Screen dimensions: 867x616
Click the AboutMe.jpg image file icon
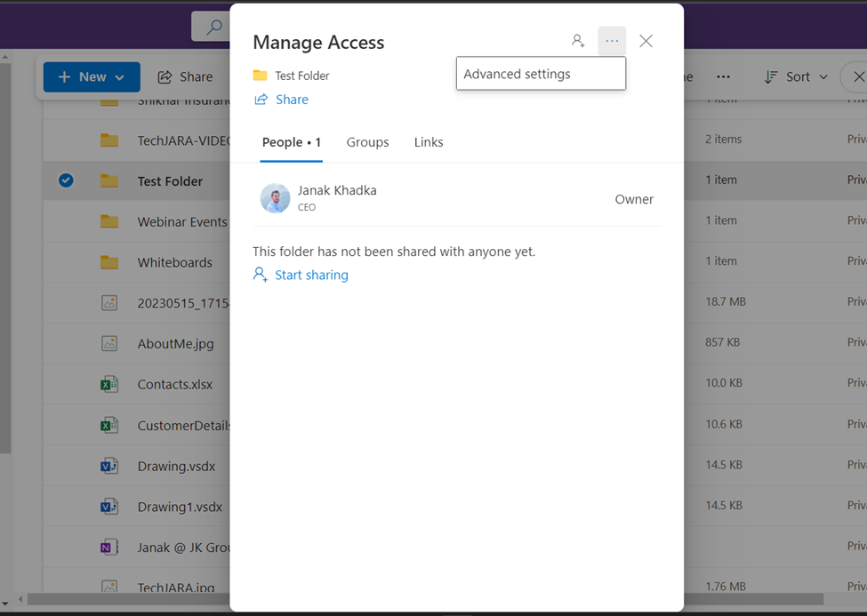coord(108,343)
